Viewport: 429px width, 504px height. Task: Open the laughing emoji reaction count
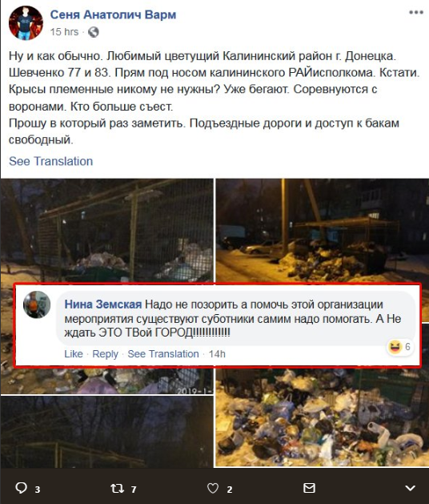tap(399, 347)
